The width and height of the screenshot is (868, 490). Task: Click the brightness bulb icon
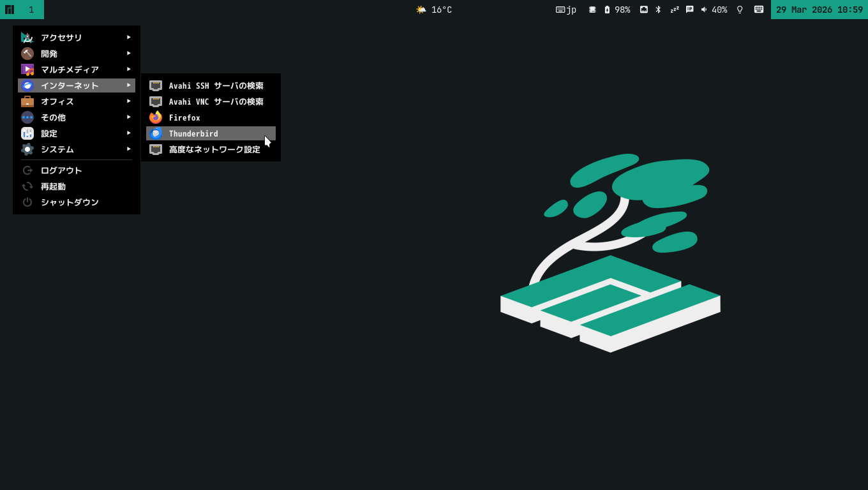pyautogui.click(x=739, y=10)
